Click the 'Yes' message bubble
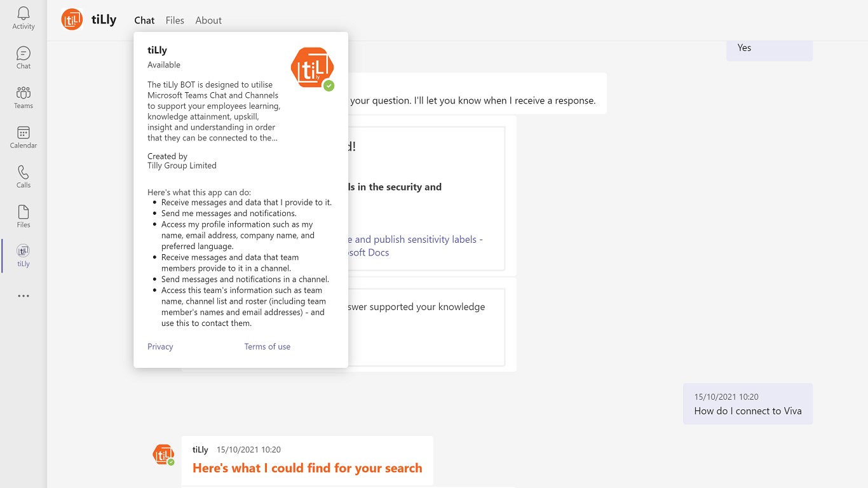The height and width of the screenshot is (488, 868). tap(770, 50)
